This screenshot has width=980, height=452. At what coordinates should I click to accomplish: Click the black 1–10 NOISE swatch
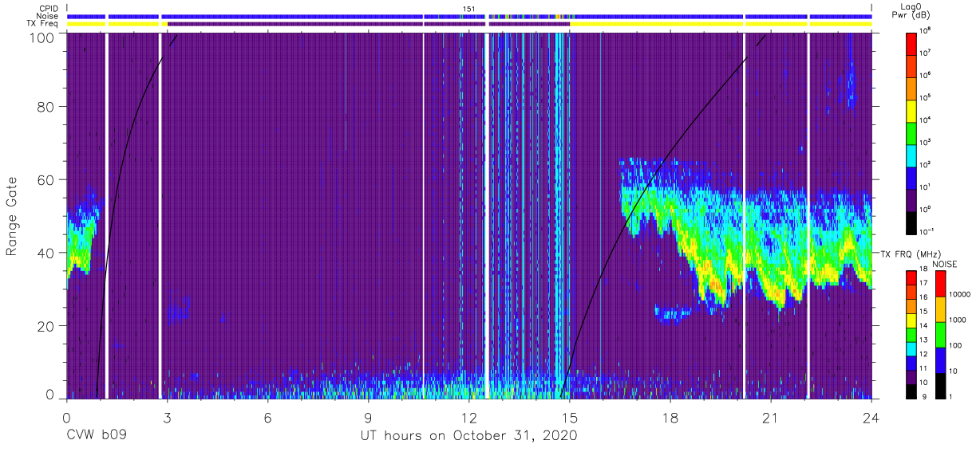pos(940,386)
